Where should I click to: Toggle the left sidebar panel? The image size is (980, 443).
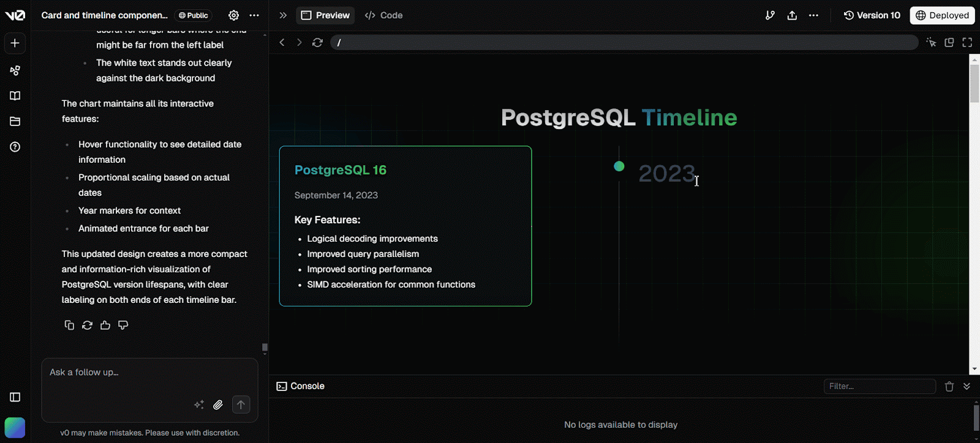pos(15,397)
